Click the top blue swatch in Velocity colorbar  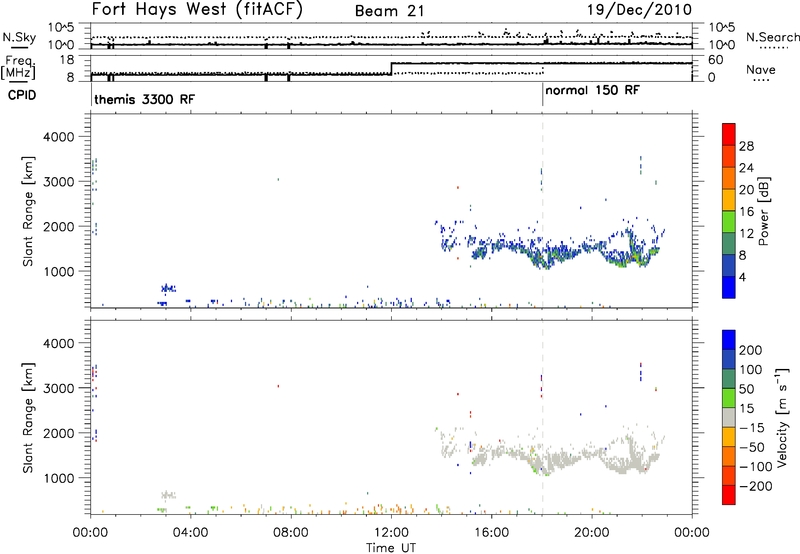pyautogui.click(x=729, y=340)
